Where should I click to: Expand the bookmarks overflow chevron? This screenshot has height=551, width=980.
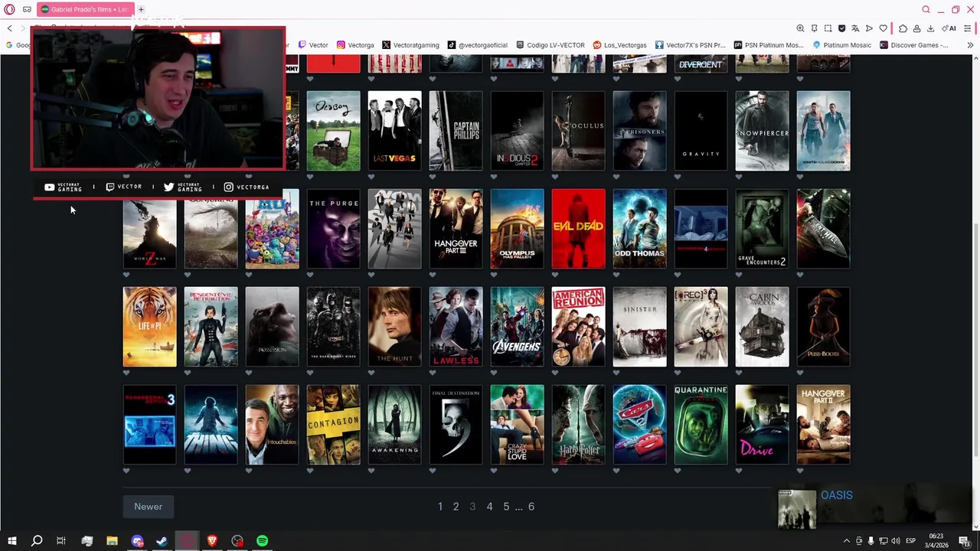970,45
